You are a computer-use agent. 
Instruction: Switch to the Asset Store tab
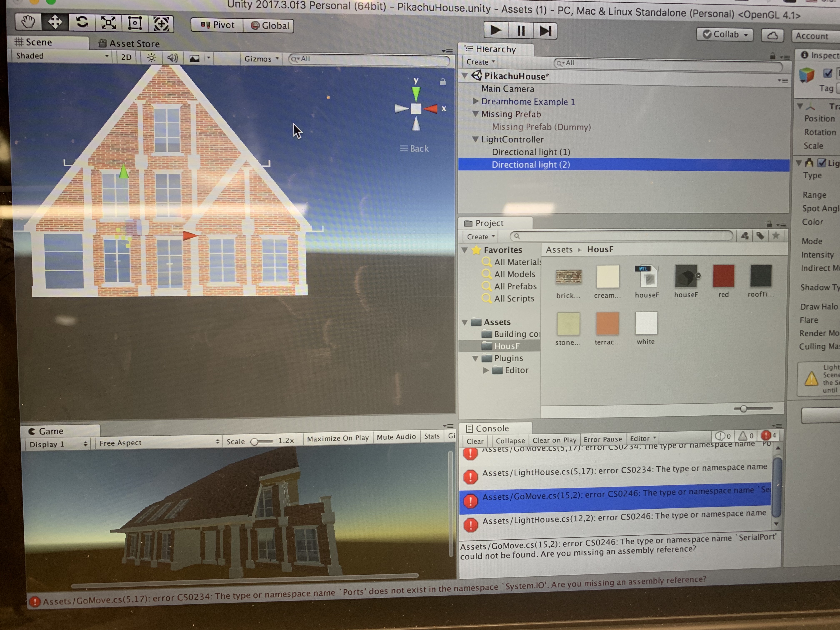click(x=130, y=44)
